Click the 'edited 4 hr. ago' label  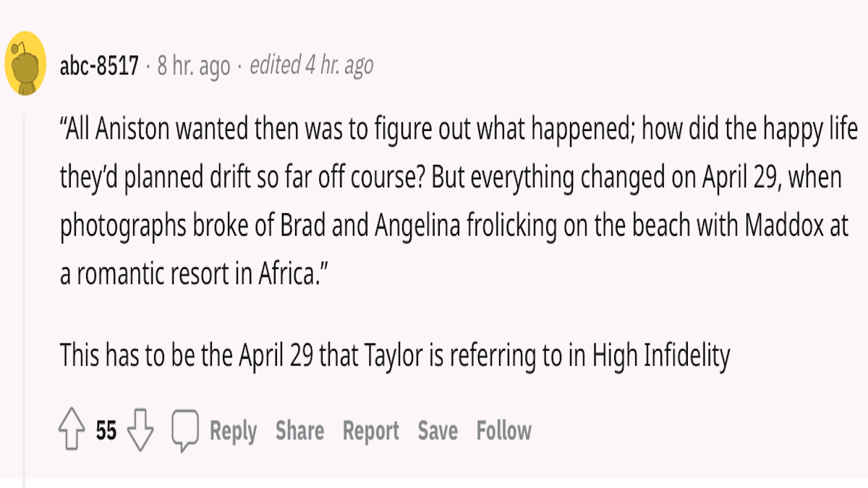click(311, 67)
